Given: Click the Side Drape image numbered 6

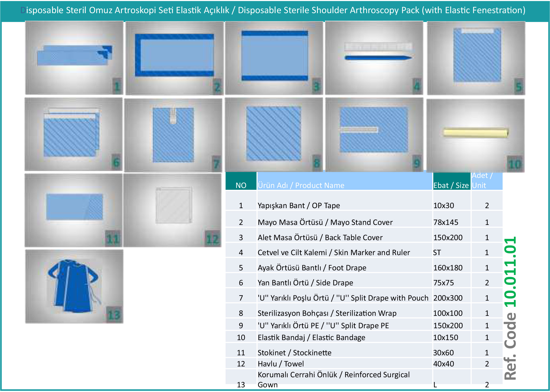Looking at the screenshot, I should [x=74, y=134].
